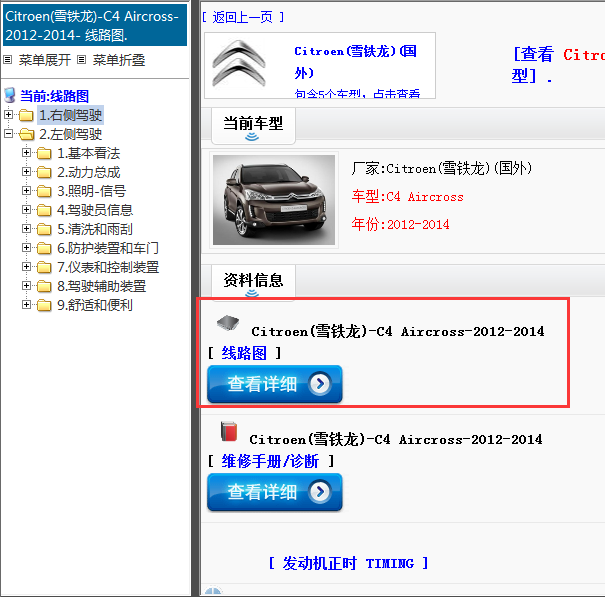The image size is (605, 597).
Task: Go back via 返回上一页 link
Action: coord(243,17)
